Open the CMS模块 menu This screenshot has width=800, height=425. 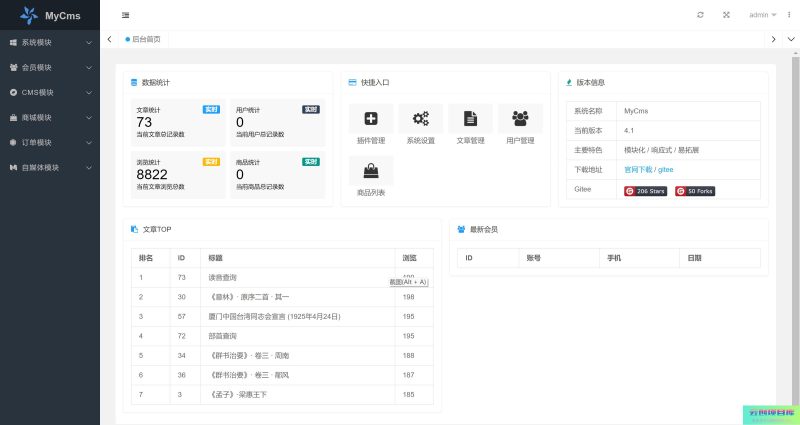coord(50,92)
